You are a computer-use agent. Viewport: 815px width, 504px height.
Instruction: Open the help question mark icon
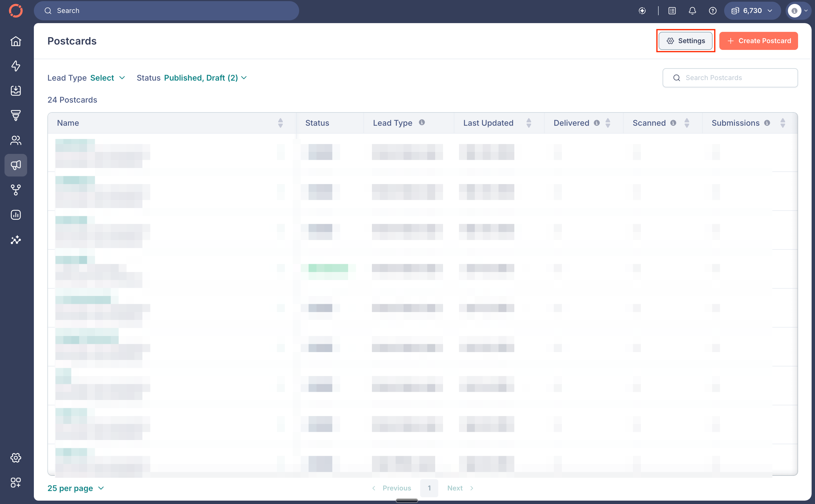(x=713, y=11)
